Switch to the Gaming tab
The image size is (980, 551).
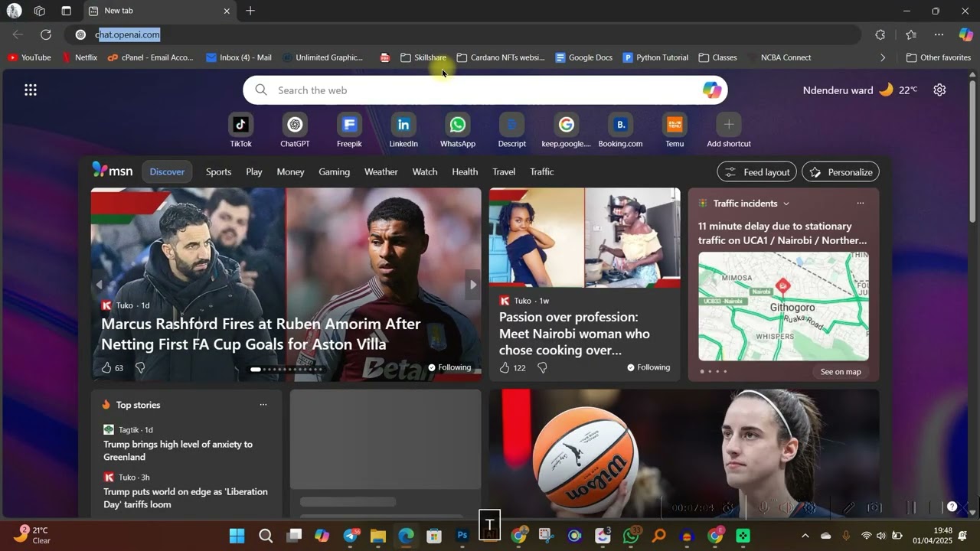pos(334,172)
